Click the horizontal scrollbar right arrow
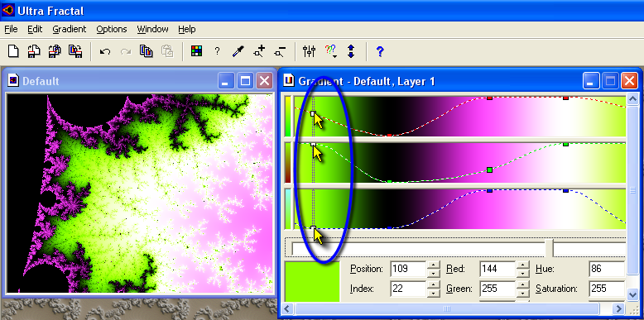The width and height of the screenshot is (644, 320). click(x=618, y=308)
